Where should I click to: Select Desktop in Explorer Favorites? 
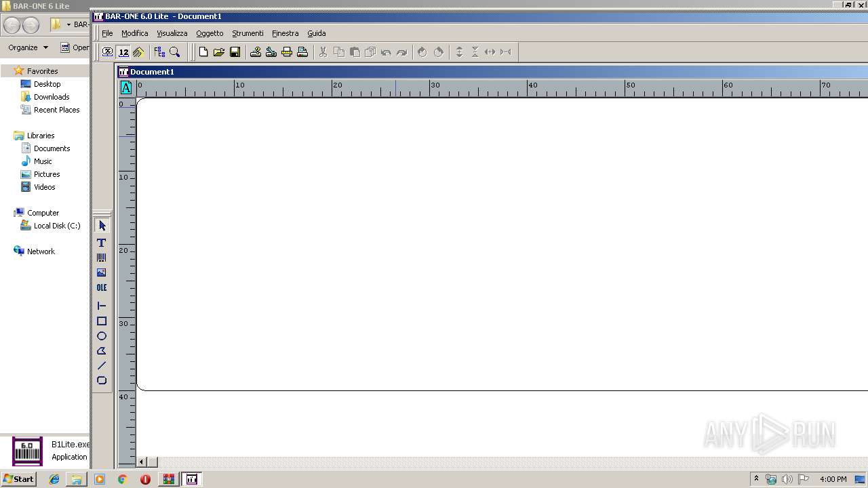pos(47,84)
